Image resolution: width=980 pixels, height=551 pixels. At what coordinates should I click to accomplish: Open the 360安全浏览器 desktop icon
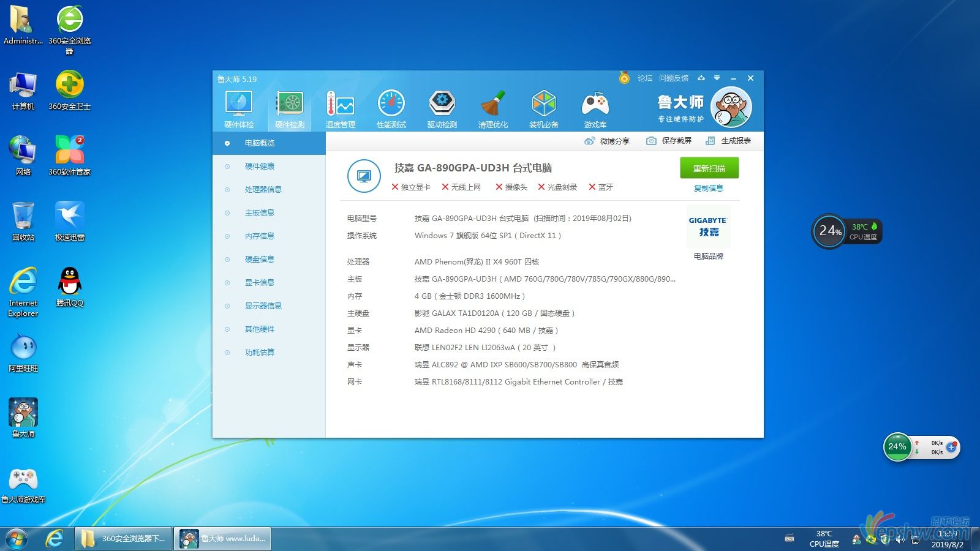click(70, 30)
